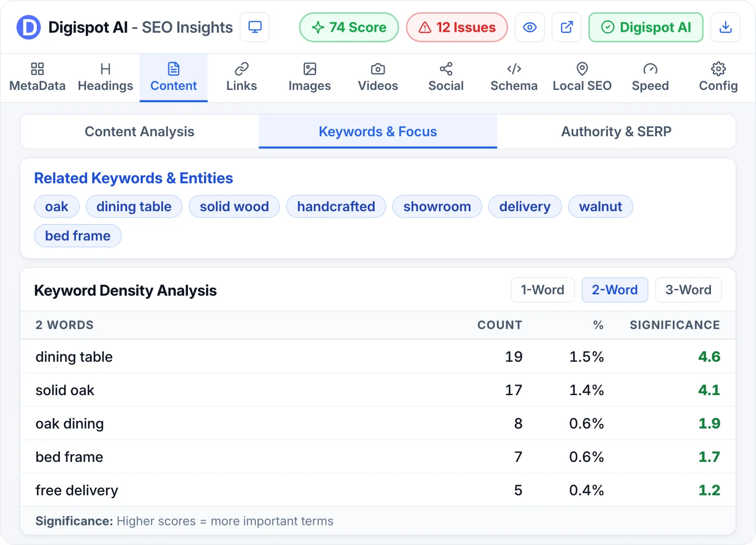Select 1-Word density option
Screen dimensions: 756x545
click(x=543, y=290)
